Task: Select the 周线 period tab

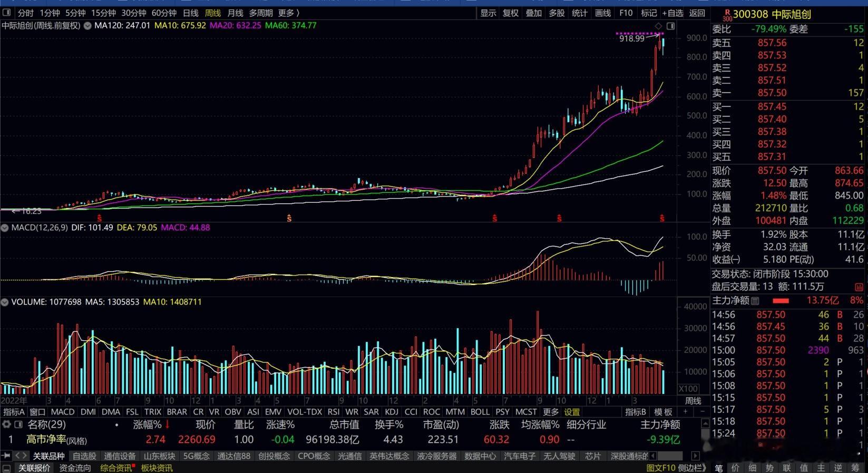Action: [213, 13]
